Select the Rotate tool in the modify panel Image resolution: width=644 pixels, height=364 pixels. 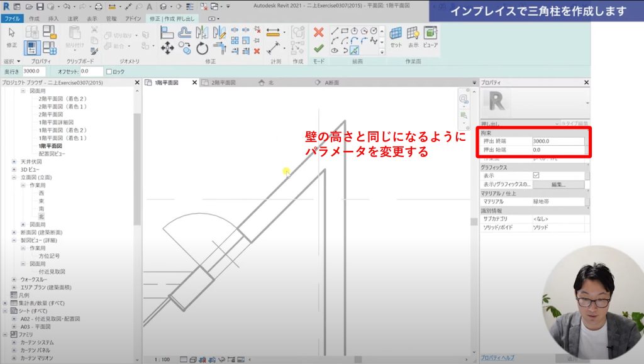pos(202,48)
